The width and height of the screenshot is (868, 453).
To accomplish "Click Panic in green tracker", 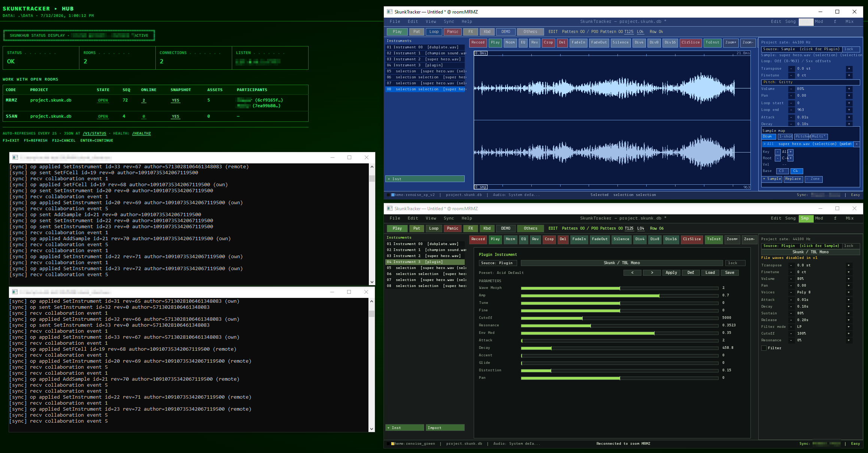I will [x=452, y=229].
